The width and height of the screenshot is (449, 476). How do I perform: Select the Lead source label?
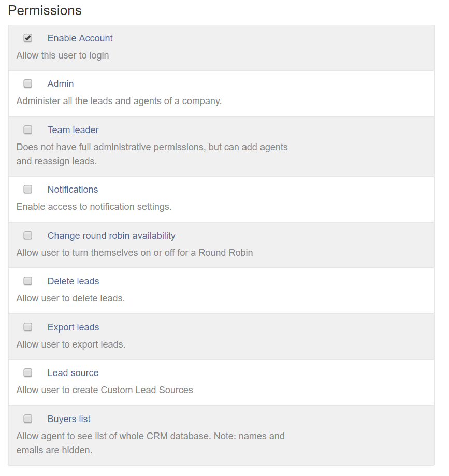coord(73,373)
